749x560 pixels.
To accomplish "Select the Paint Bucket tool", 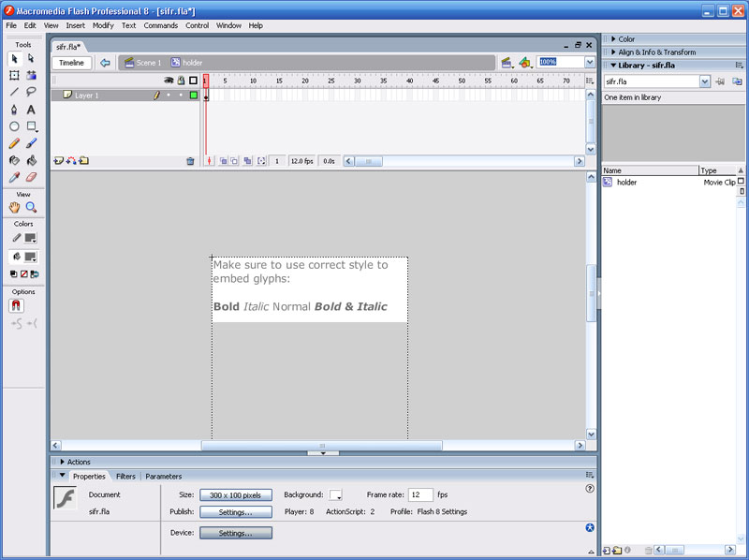I will tap(31, 160).
